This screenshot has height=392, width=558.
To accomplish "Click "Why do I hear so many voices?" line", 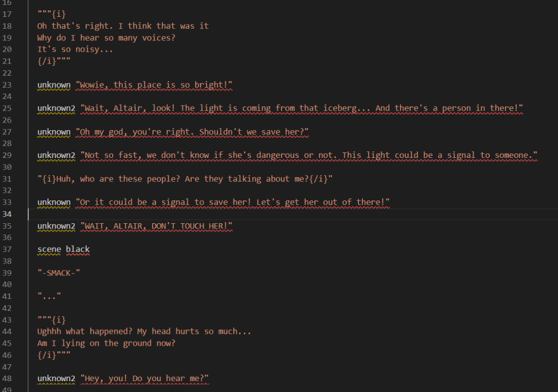I will (x=106, y=38).
